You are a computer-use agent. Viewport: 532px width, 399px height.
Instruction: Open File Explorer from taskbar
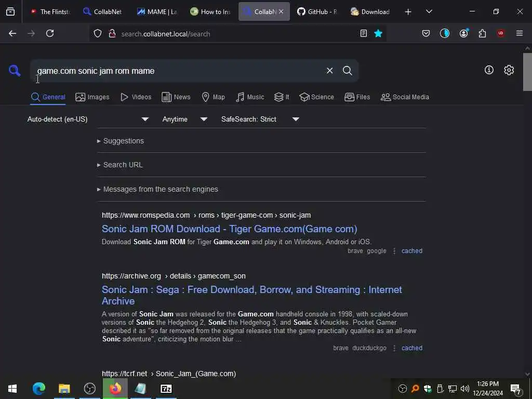tap(64, 389)
